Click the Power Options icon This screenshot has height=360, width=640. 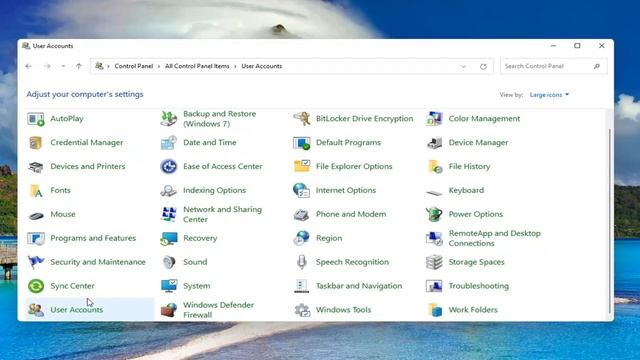click(434, 214)
